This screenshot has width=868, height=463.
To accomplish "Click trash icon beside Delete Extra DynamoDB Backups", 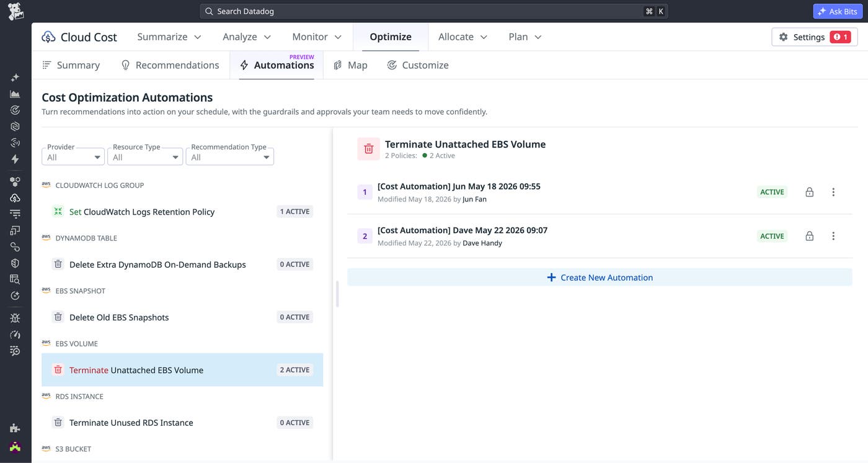I will 58,264.
